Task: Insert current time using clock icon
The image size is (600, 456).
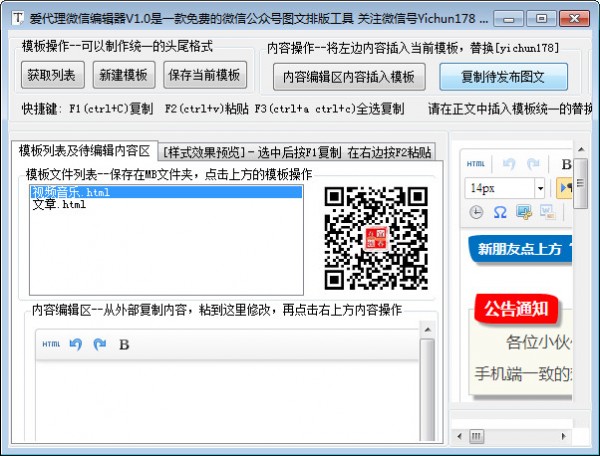Action: tap(476, 212)
